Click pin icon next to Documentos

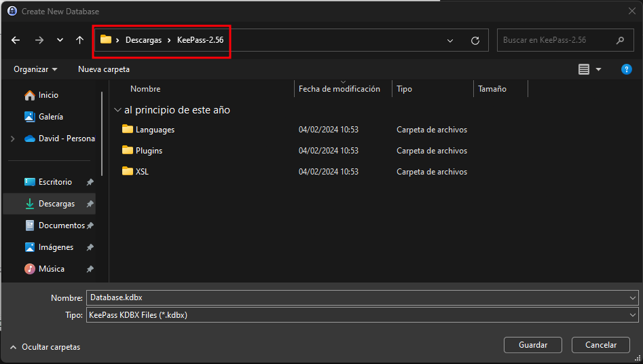(90, 225)
